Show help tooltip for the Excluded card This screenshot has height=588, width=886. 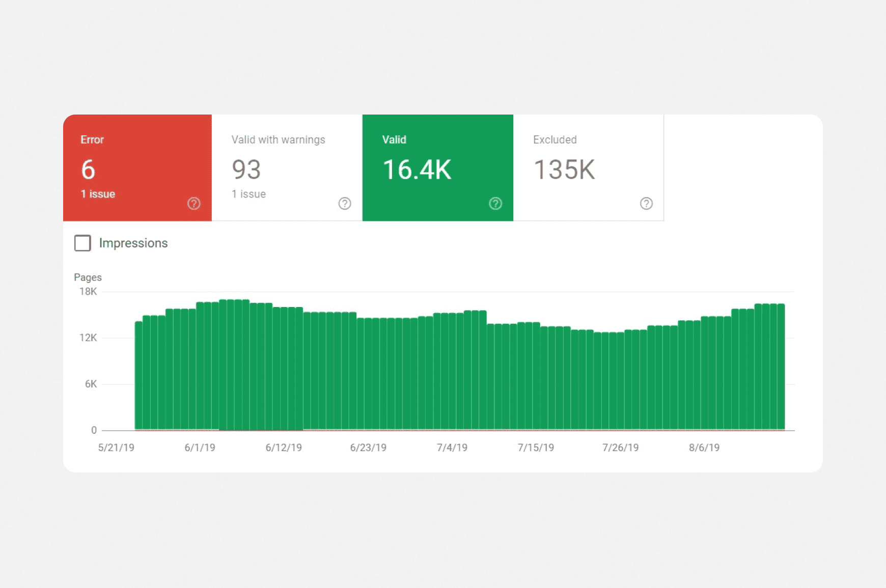[x=646, y=204]
